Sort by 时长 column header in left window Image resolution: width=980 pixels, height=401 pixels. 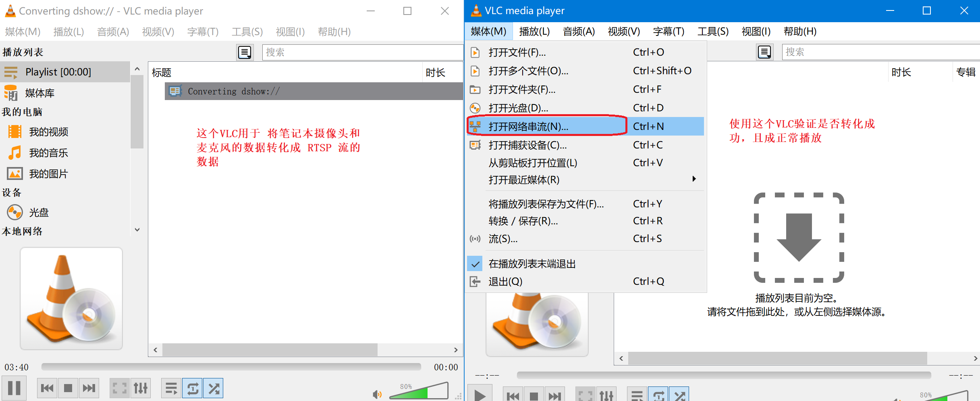pos(442,73)
